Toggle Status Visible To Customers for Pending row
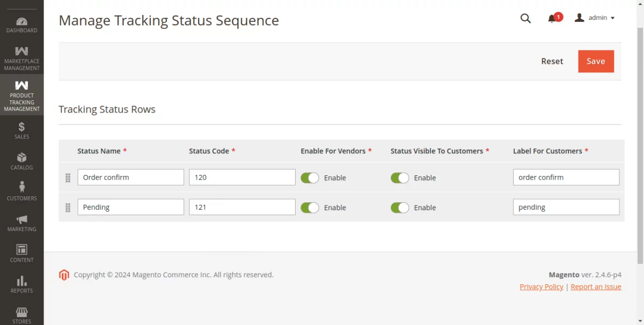Image resolution: width=644 pixels, height=325 pixels. tap(400, 207)
